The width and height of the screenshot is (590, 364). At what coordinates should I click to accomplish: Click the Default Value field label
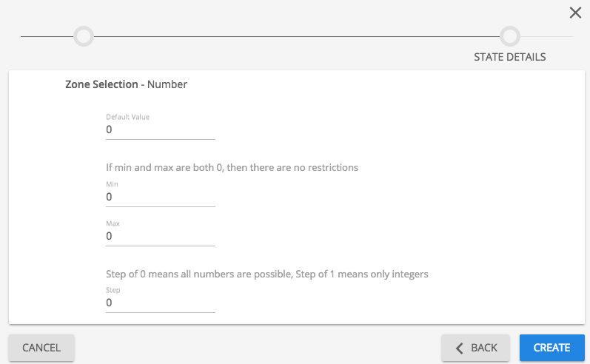pyautogui.click(x=128, y=117)
